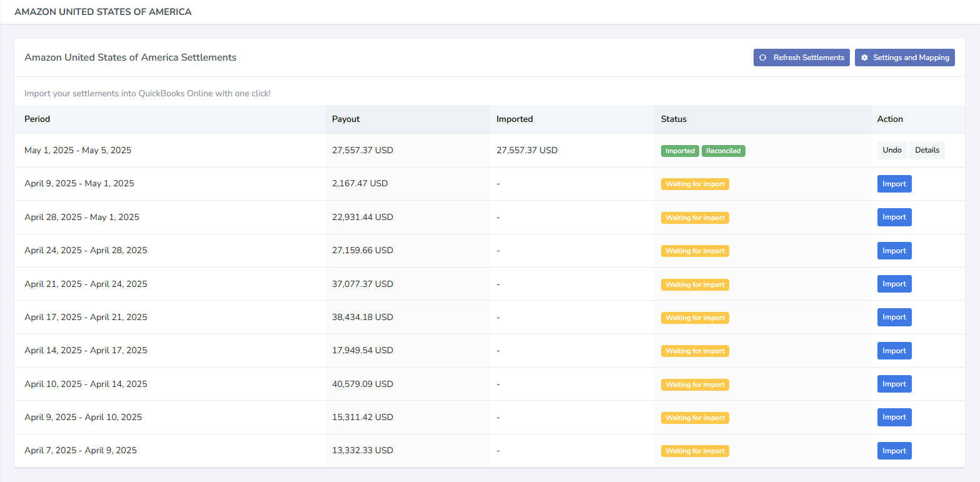
Task: Click payout value 37,077.37 USD
Action: pyautogui.click(x=363, y=284)
